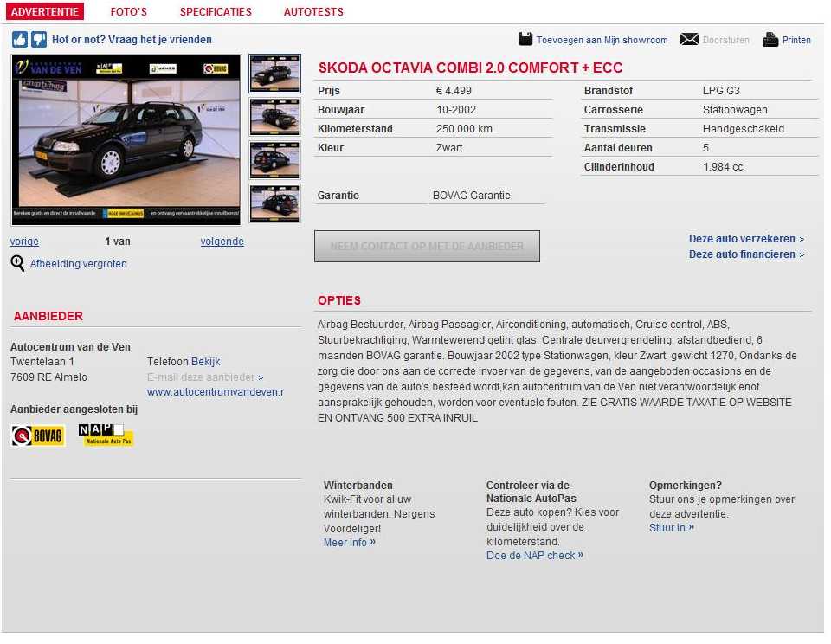Open the Foto's tab
This screenshot has width=831, height=644.
point(129,11)
